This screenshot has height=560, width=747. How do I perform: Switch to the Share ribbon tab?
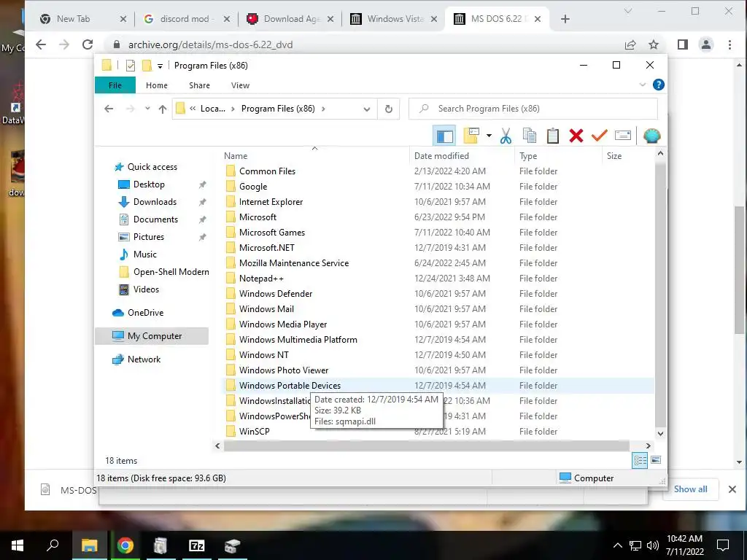tap(199, 85)
